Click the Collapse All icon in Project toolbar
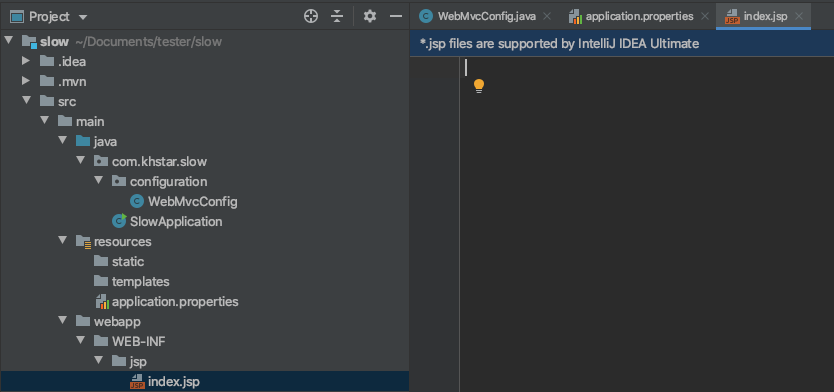 pos(337,16)
